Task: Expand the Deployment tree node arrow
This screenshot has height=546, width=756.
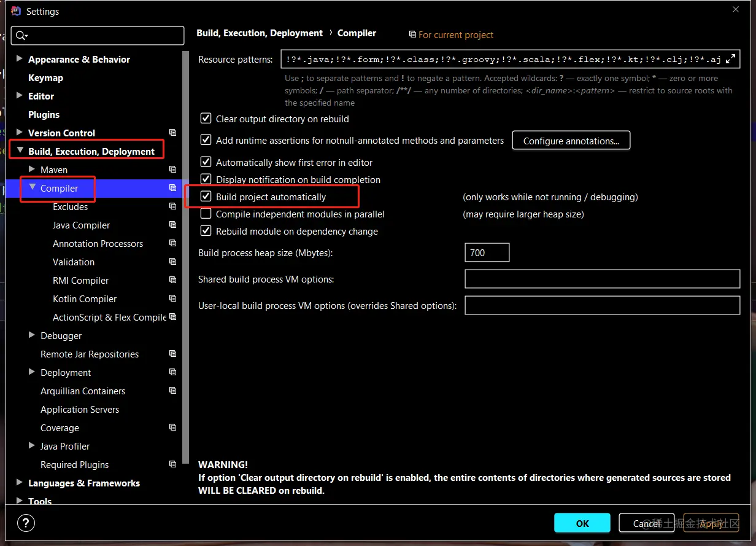Action: (x=32, y=372)
